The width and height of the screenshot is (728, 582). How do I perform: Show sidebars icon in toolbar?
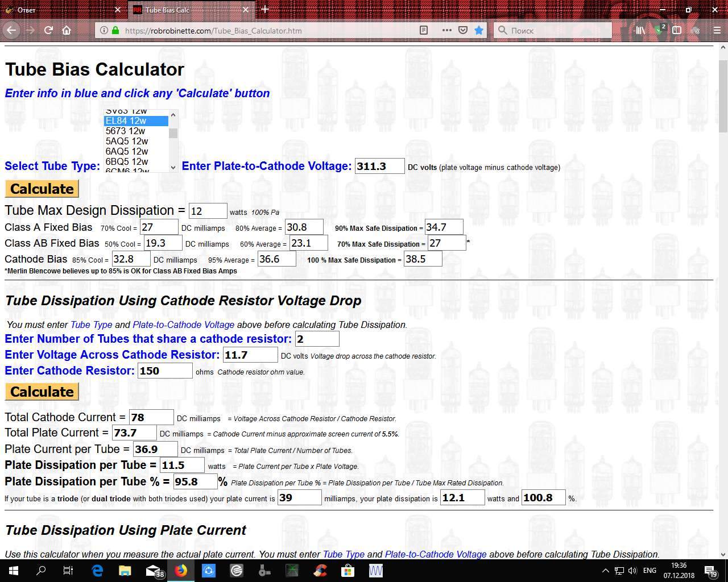[x=677, y=30]
